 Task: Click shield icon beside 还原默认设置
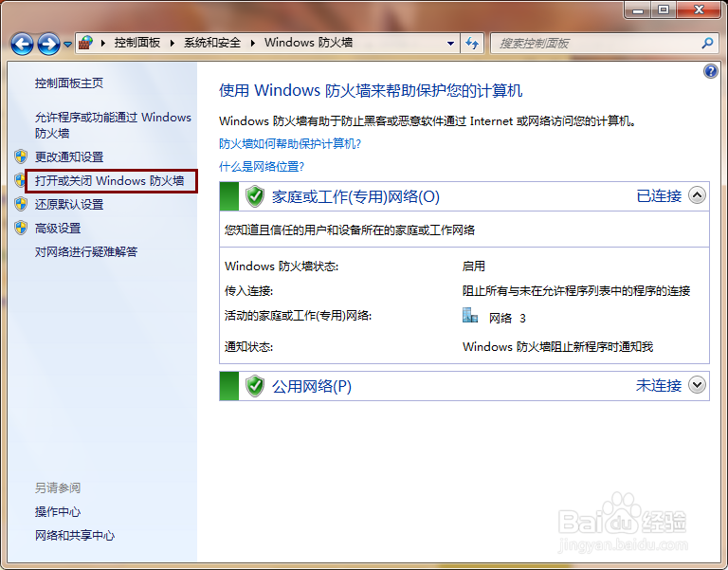coord(21,204)
